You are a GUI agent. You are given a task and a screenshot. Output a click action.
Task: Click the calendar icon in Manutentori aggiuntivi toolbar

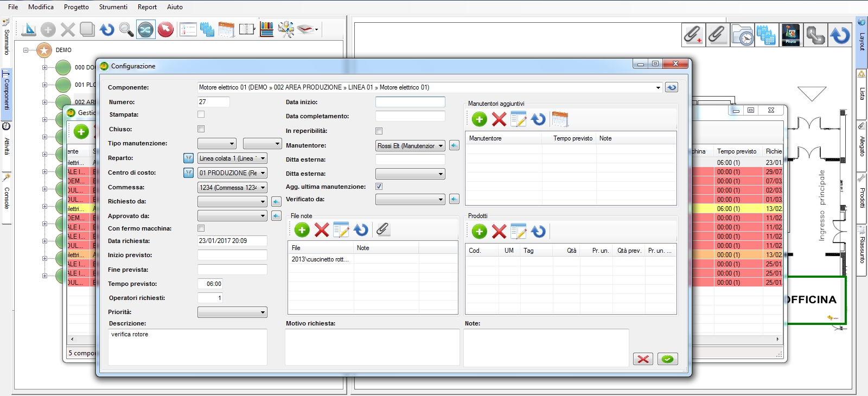point(559,119)
